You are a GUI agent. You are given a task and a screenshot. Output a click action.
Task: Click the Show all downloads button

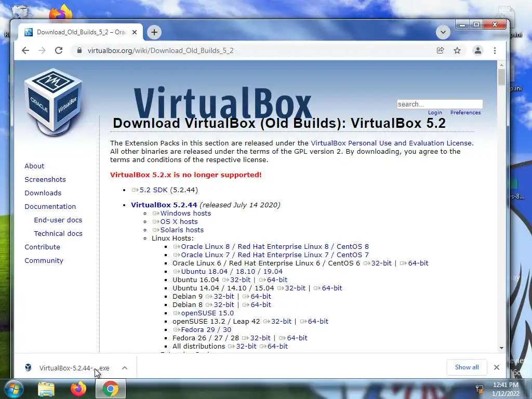pyautogui.click(x=467, y=367)
